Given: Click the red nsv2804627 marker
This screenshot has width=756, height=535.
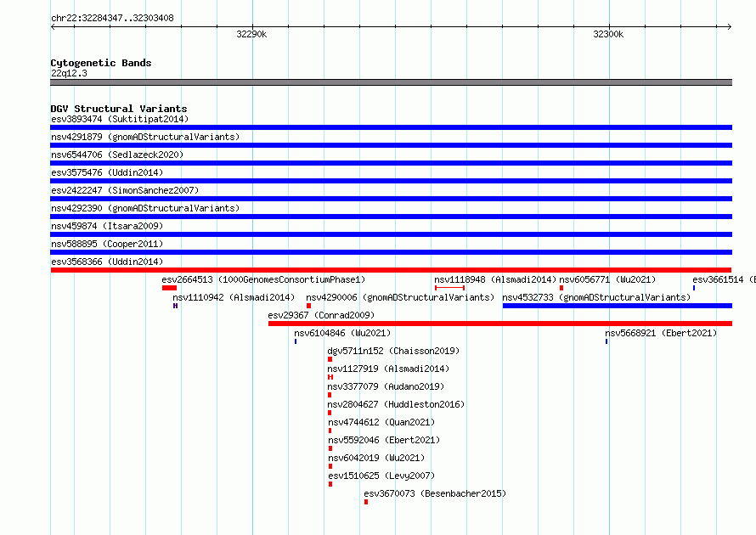Looking at the screenshot, I should pos(330,413).
